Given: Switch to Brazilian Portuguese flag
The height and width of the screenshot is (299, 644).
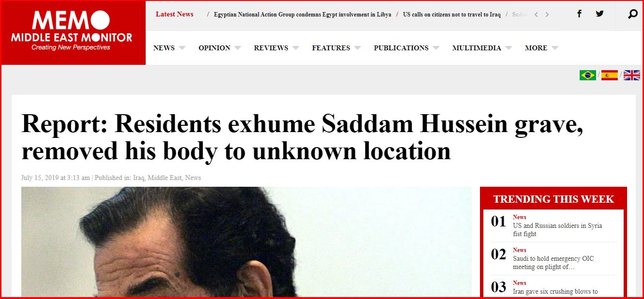Looking at the screenshot, I should pyautogui.click(x=588, y=75).
